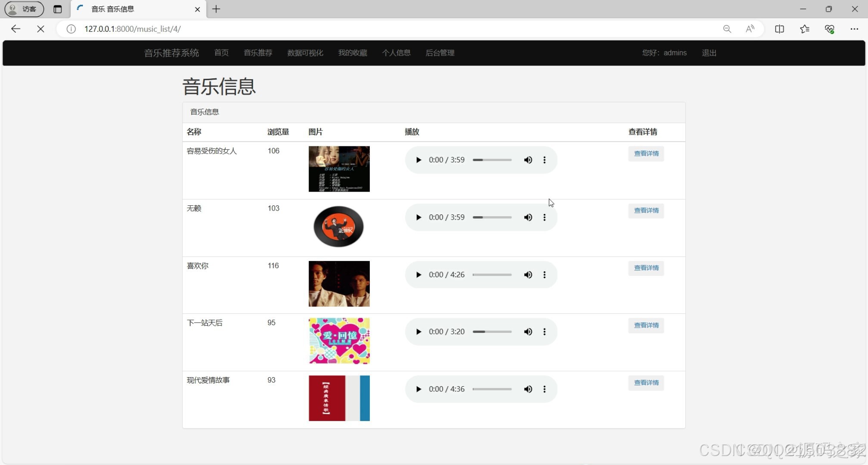868x465 pixels.
Task: Switch to the 数据可视化 page
Action: point(305,53)
